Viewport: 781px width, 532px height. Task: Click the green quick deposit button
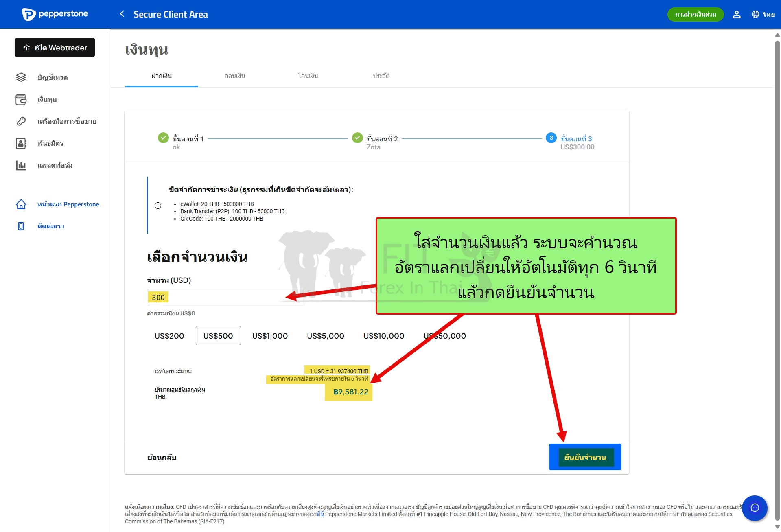coord(695,15)
